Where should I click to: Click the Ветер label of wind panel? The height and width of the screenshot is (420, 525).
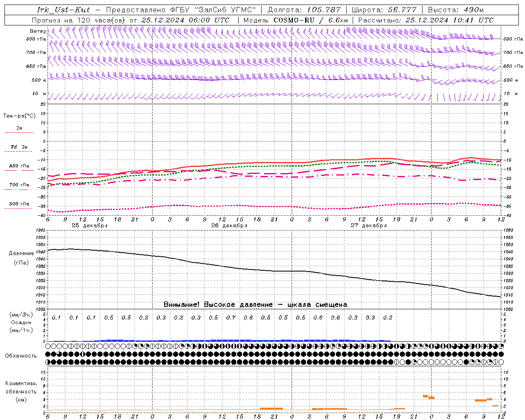tap(38, 31)
